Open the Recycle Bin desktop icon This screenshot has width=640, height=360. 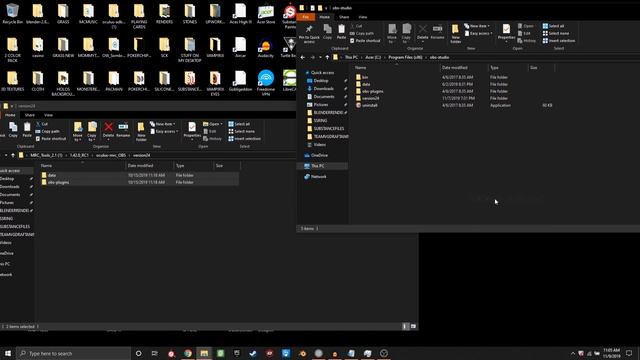(x=12, y=14)
